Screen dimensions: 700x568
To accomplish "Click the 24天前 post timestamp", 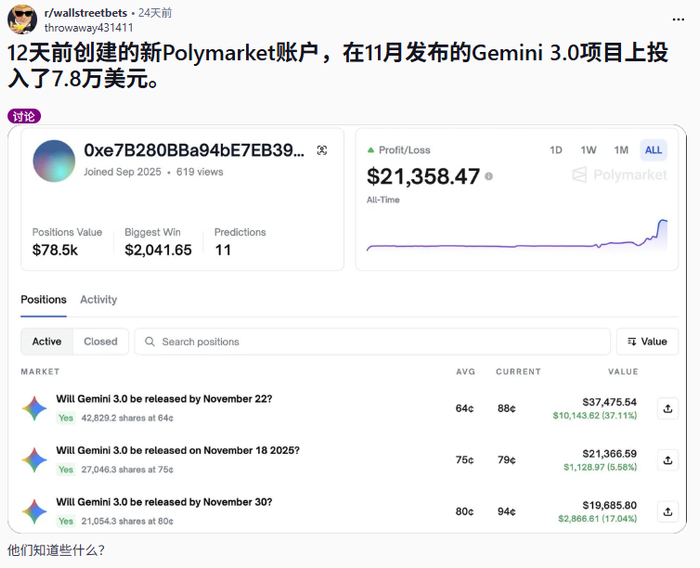I will 155,13.
